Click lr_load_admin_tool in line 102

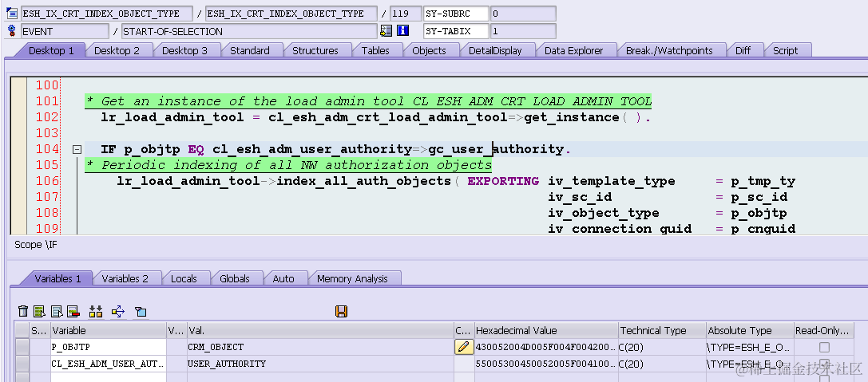click(x=172, y=117)
